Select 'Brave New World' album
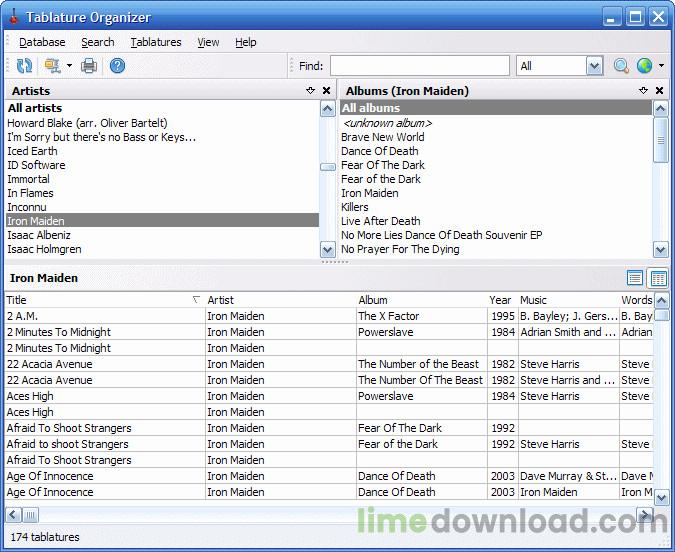The image size is (675, 552). 382,137
